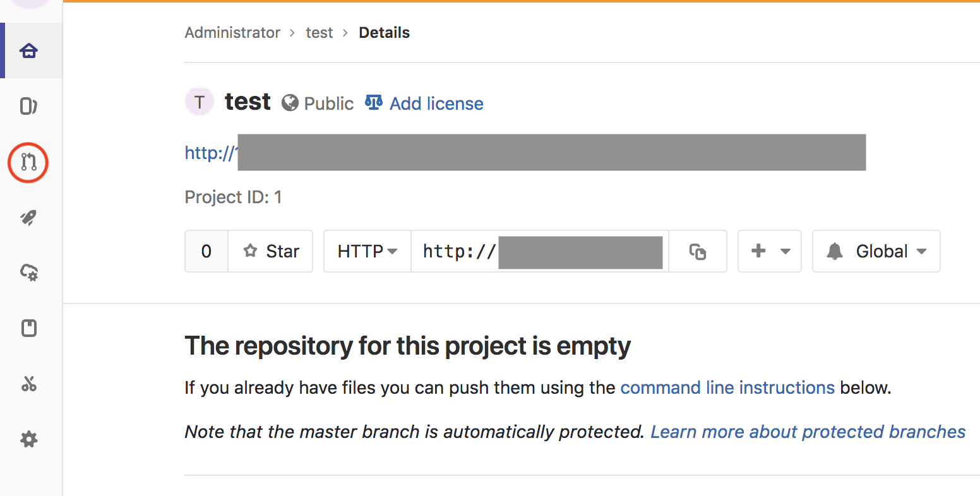Open the CI/CD rocket icon
The width and height of the screenshot is (980, 496).
[x=29, y=218]
